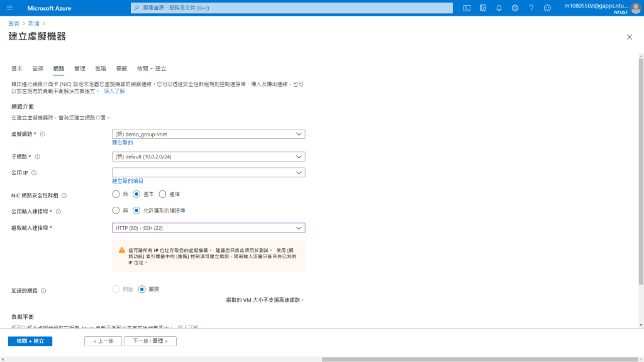Show info tooltip for 加速的網路

[x=43, y=291]
